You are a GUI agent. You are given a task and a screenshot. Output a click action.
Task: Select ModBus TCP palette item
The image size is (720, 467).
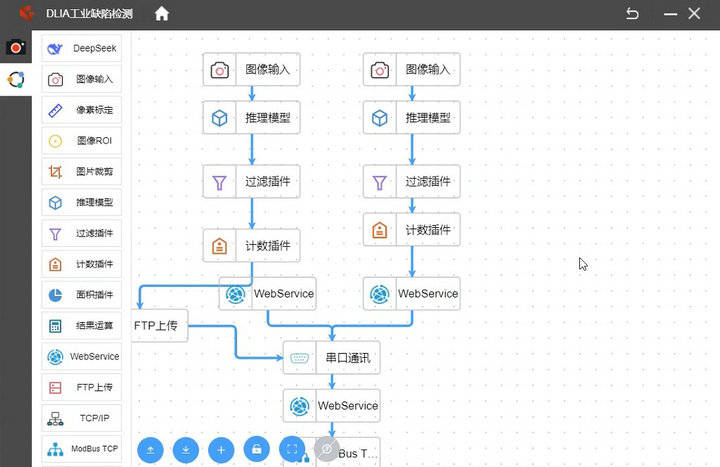[x=81, y=449]
